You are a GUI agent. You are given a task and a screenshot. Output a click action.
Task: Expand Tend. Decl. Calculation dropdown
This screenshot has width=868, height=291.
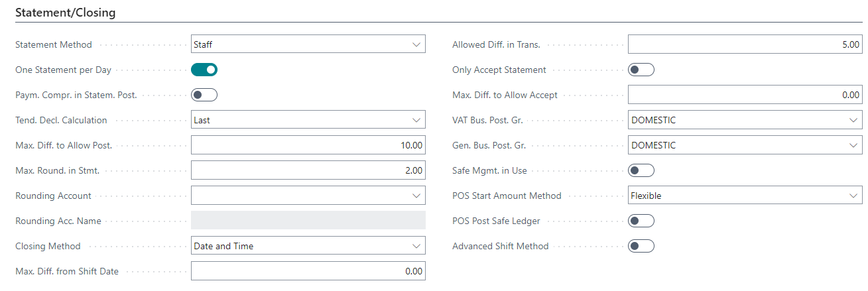click(416, 120)
